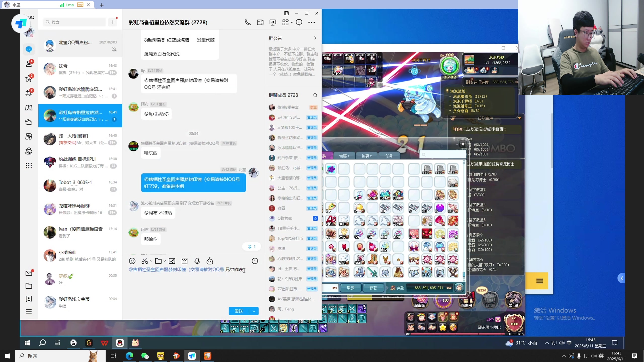644x362 pixels.
Task: Open the star QQ空间 icon in sidebar
Action: [x=29, y=78]
